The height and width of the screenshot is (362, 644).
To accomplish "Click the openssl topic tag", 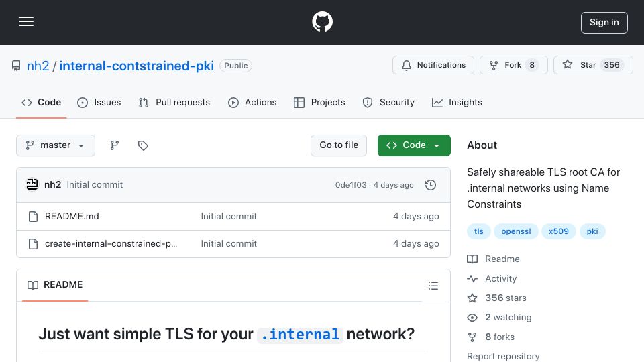I will coord(516,231).
